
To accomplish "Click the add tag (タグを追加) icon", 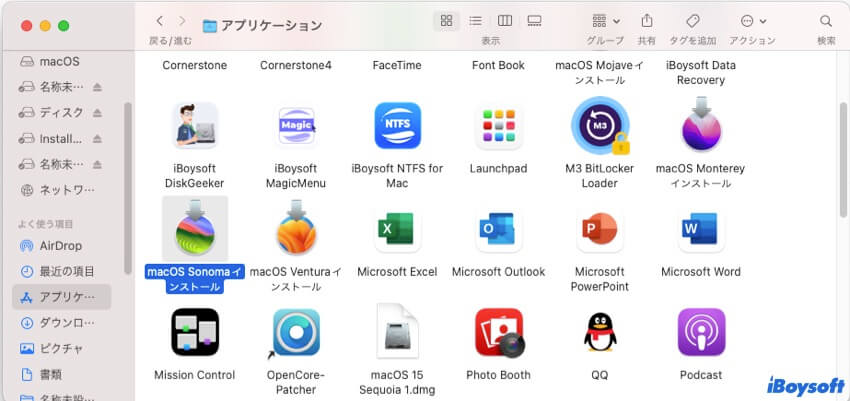I will [692, 21].
